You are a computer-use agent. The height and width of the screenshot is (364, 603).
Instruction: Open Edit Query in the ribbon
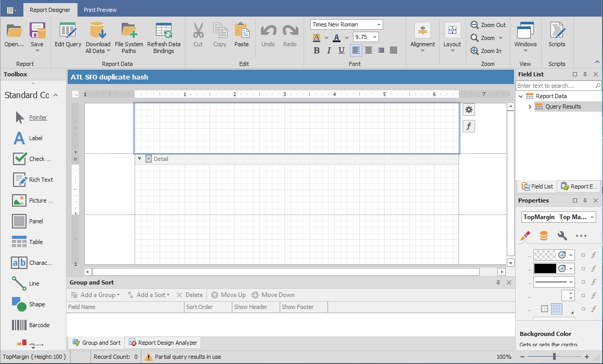(x=67, y=36)
